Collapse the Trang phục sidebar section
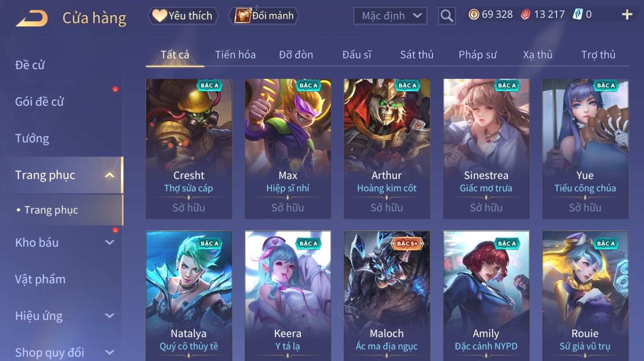644x361 pixels. click(x=110, y=175)
